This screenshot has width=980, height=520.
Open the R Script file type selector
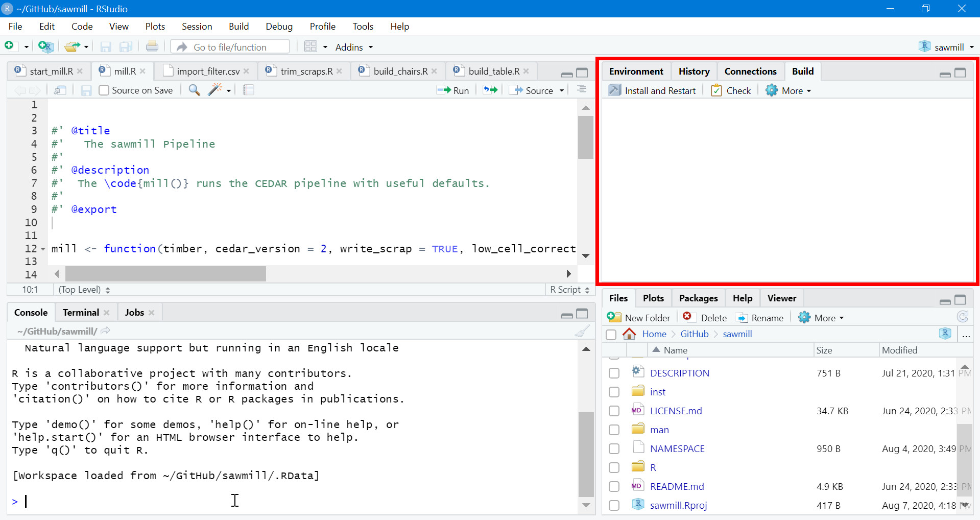[x=569, y=290]
